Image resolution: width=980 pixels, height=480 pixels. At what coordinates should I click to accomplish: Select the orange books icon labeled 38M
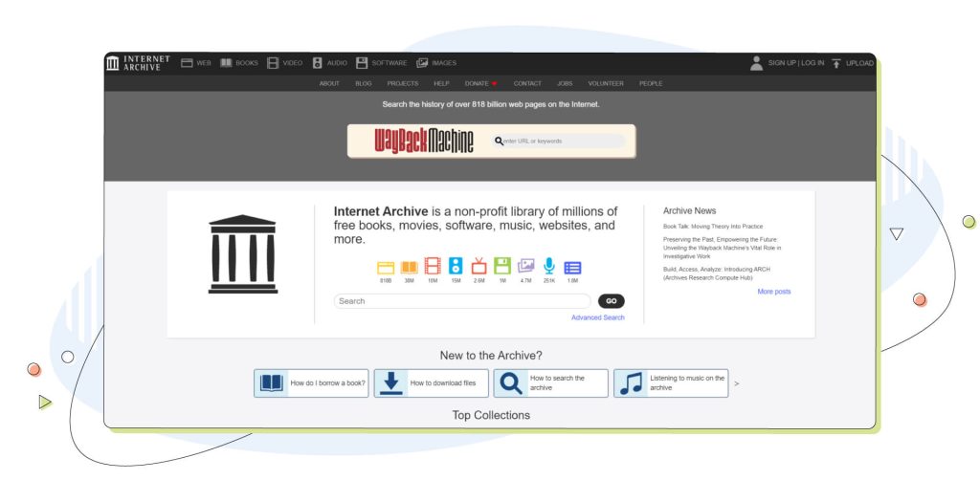point(409,267)
